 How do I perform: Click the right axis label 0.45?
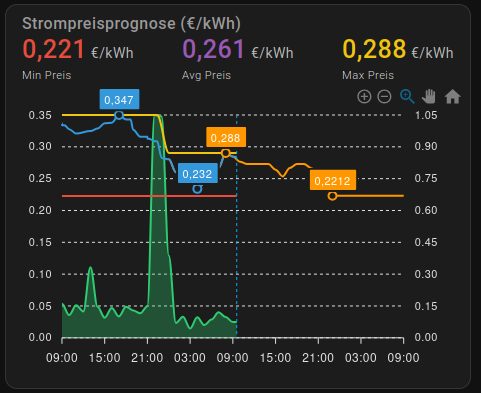point(426,242)
